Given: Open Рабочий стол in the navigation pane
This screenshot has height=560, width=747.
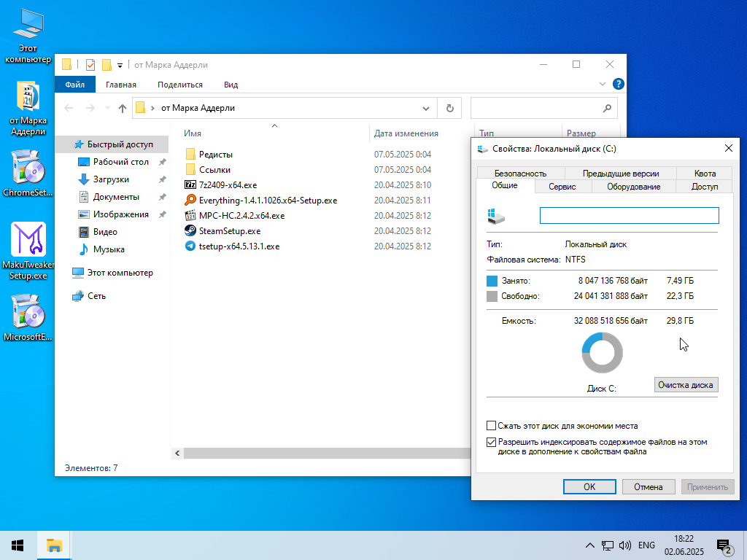Looking at the screenshot, I should pos(121,162).
